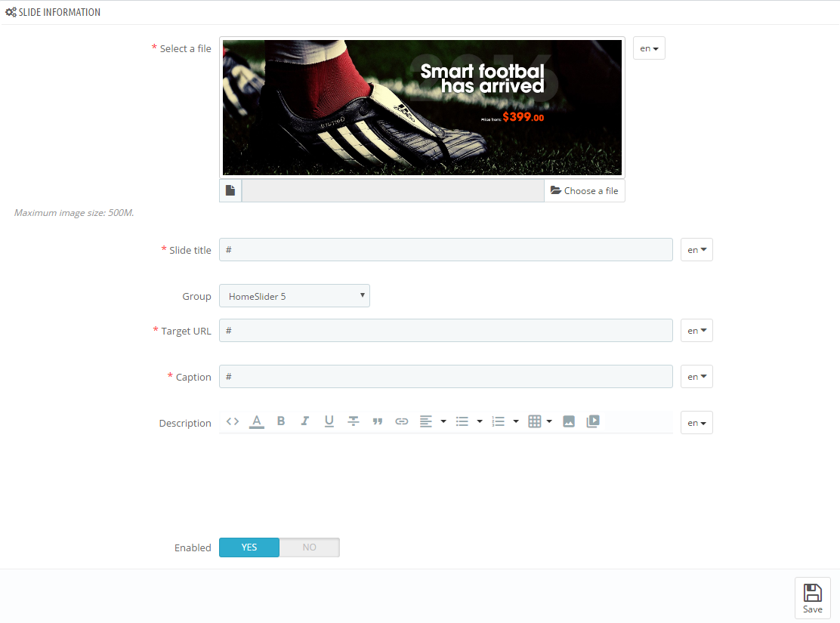This screenshot has width=840, height=623.
Task: Click the Caption input field
Action: 446,377
